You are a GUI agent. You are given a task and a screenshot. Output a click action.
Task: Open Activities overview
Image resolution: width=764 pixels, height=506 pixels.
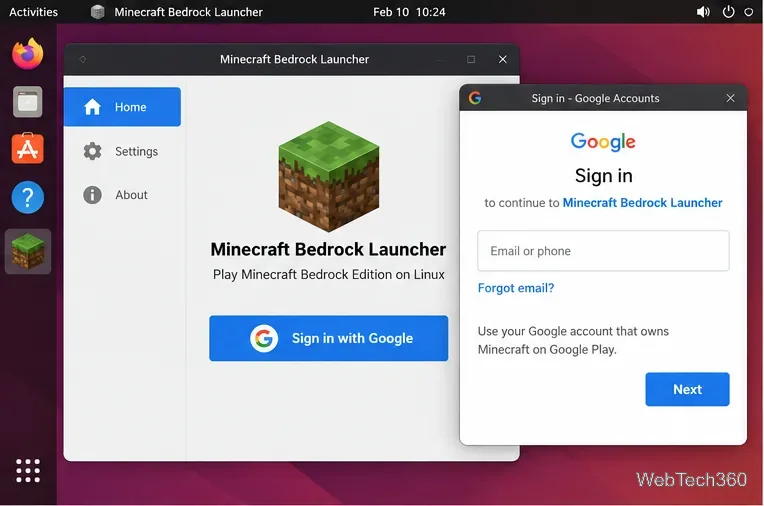pyautogui.click(x=33, y=12)
